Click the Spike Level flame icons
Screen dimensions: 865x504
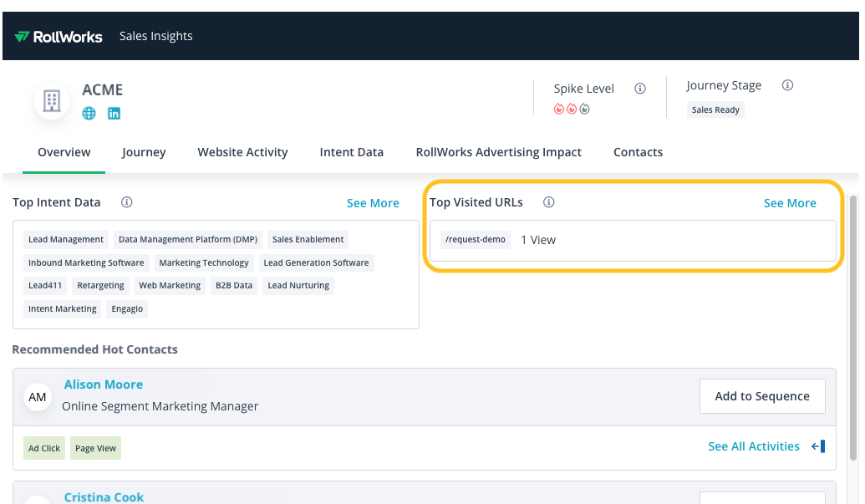(x=572, y=109)
